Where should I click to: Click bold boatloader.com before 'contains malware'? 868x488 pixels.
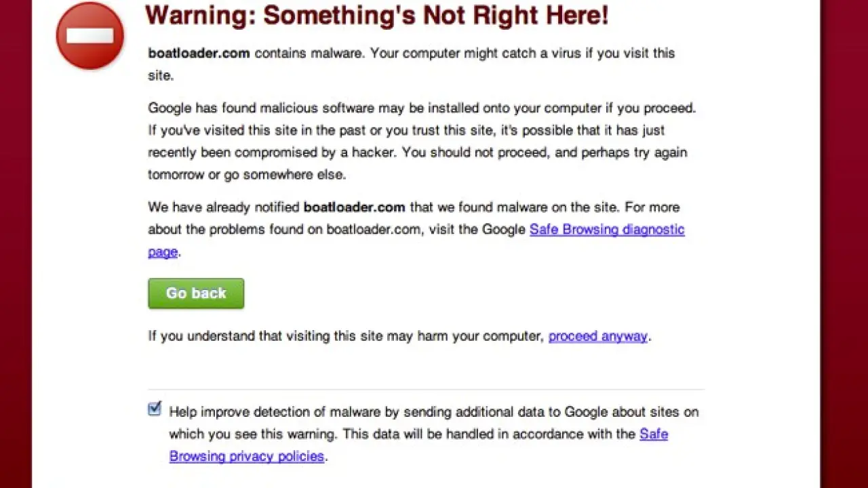199,54
